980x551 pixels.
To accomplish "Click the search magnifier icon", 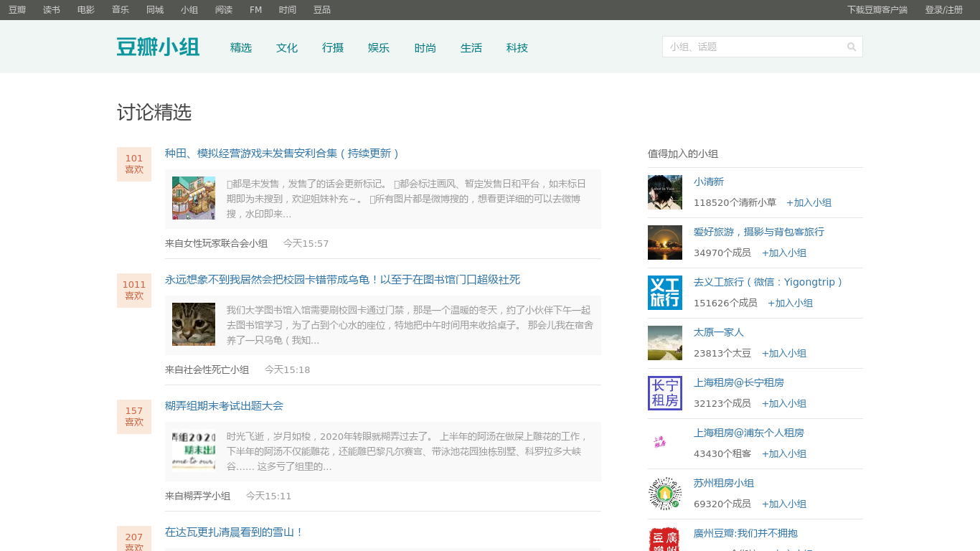I will (852, 47).
